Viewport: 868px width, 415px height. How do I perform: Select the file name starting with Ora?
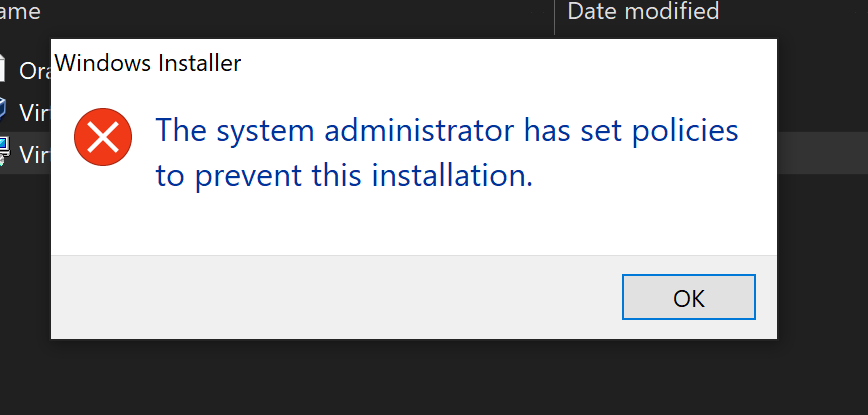35,69
